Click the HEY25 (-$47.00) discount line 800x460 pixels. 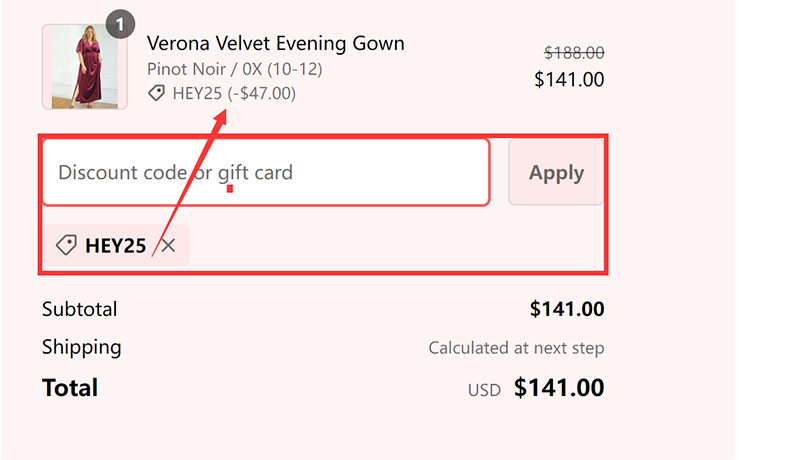pyautogui.click(x=234, y=93)
